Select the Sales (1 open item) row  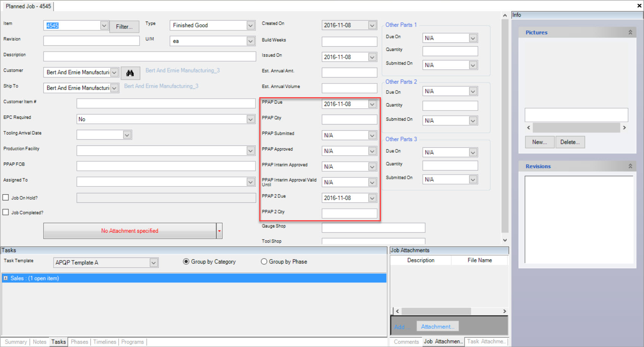(x=194, y=278)
